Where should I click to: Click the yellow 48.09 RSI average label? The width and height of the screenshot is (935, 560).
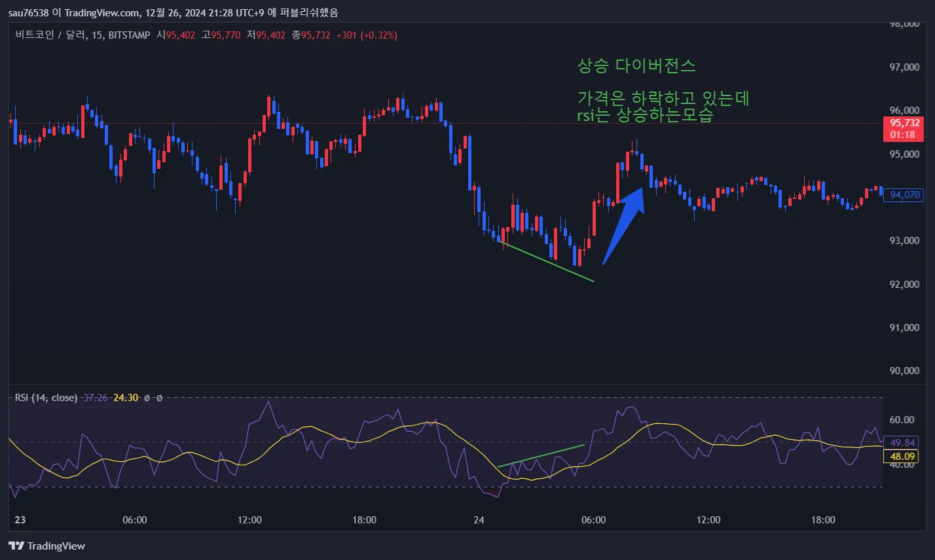coord(902,456)
